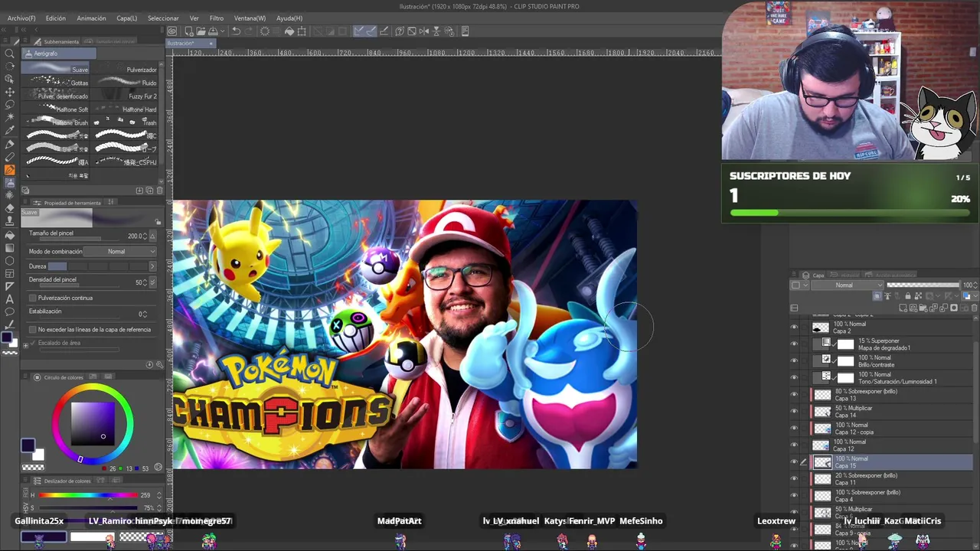Image resolution: width=980 pixels, height=551 pixels.
Task: Select the Fuzzy Fur 2 sub tool
Action: coord(125,96)
